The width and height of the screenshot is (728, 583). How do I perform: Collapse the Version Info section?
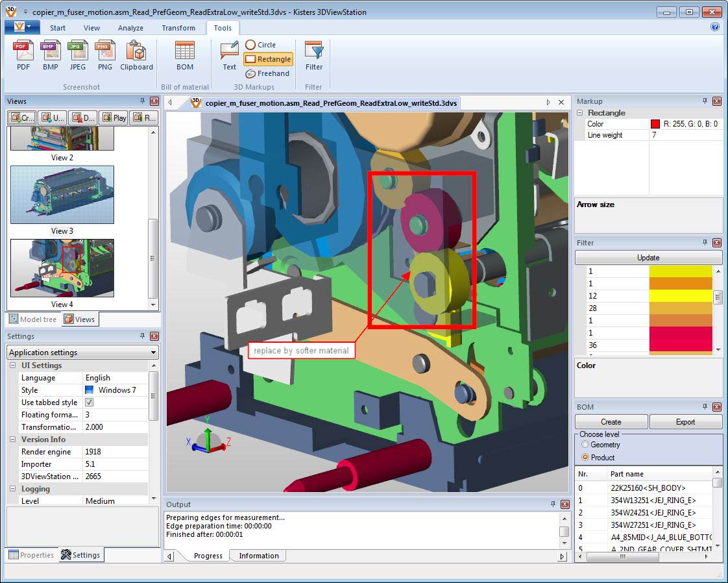[14, 439]
